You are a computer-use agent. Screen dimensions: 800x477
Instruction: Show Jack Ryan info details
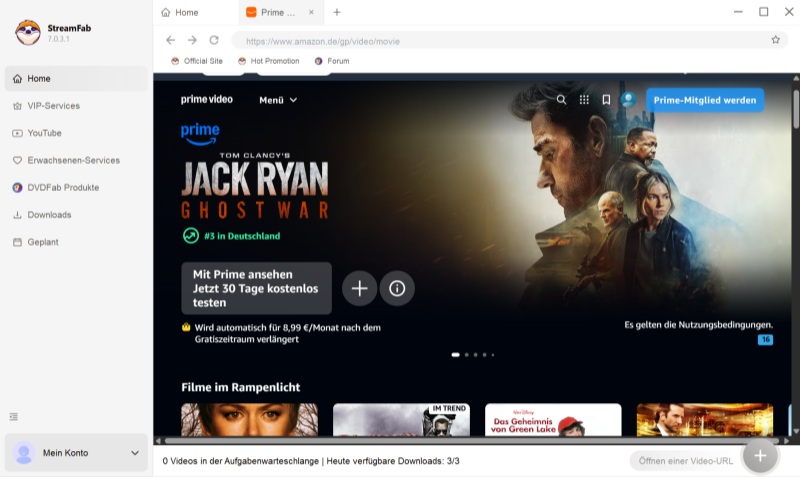coord(397,288)
